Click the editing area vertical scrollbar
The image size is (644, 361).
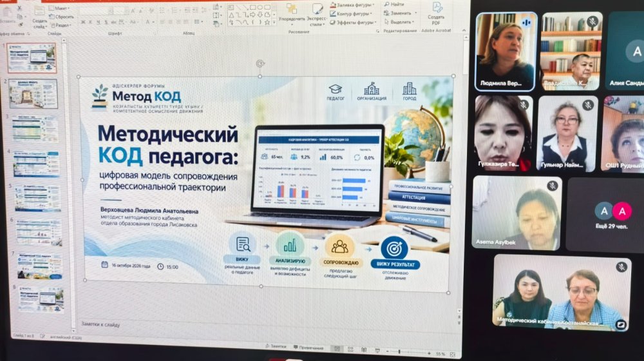point(462,173)
